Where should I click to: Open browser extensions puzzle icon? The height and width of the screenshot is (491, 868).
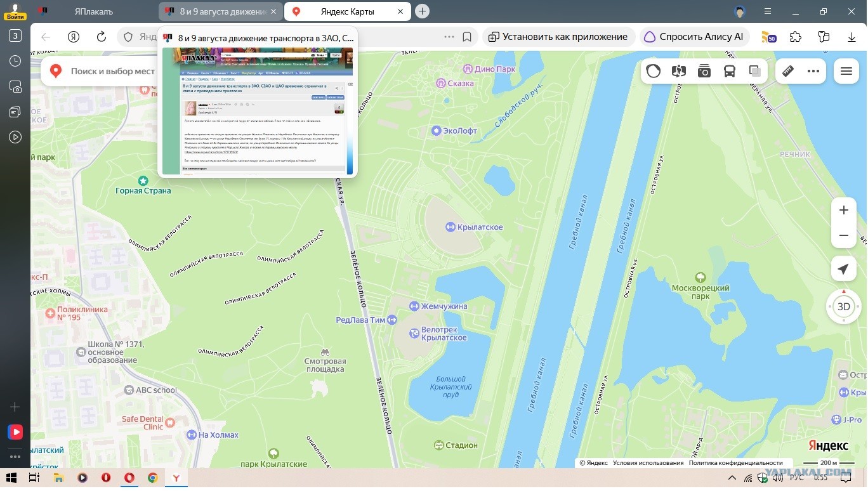[796, 37]
